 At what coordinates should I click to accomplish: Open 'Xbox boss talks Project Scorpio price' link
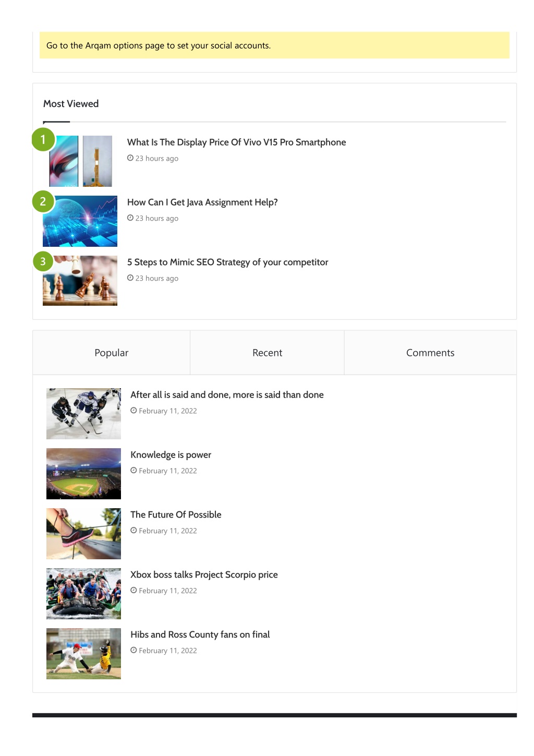click(204, 575)
